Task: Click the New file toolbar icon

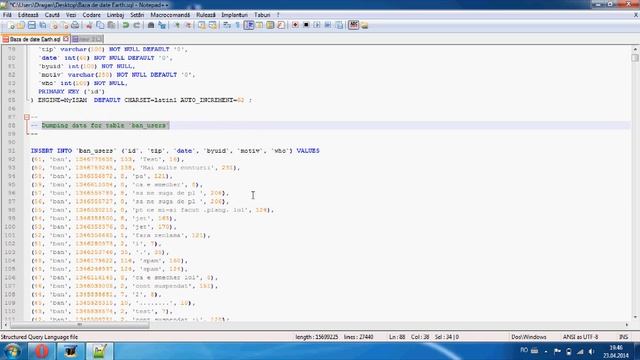Action: coord(11,25)
